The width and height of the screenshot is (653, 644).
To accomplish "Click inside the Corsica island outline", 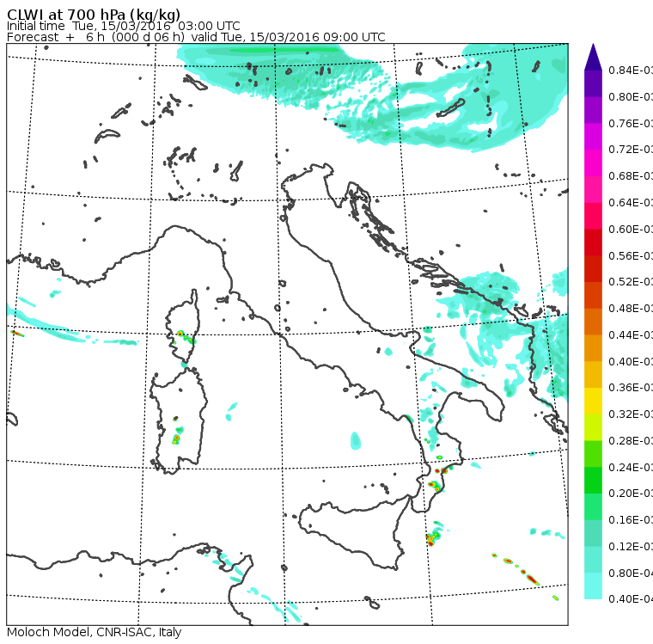I will 183,325.
